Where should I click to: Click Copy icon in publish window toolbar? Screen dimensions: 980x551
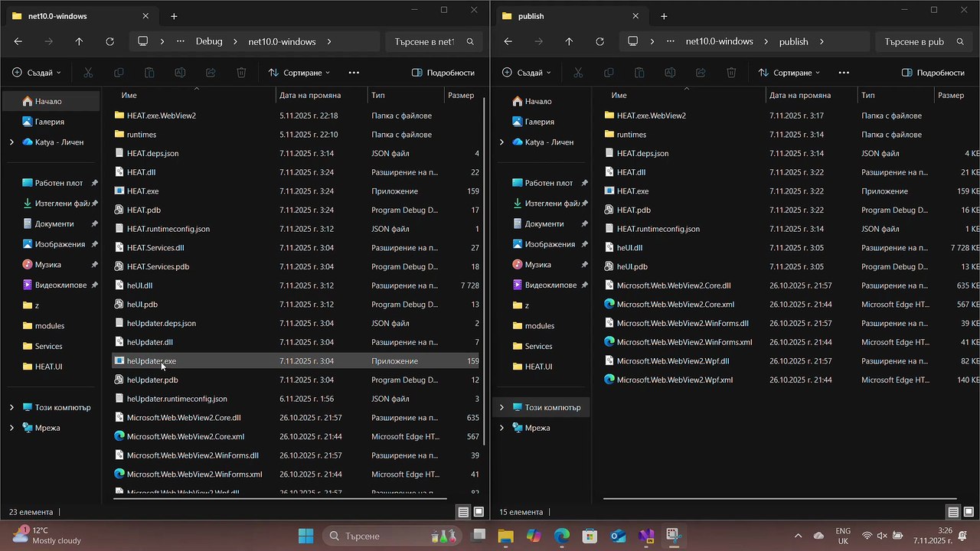coord(609,73)
